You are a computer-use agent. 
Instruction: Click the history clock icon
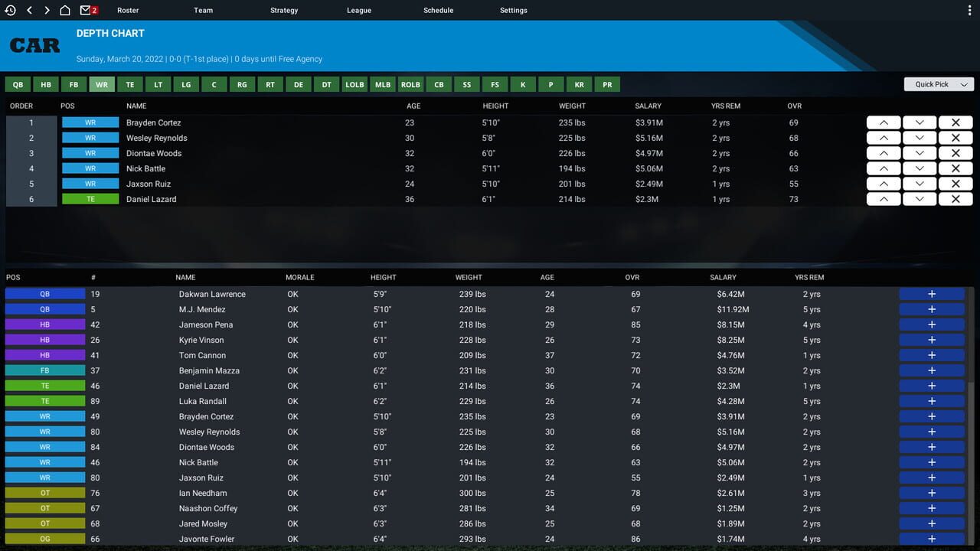11,11
